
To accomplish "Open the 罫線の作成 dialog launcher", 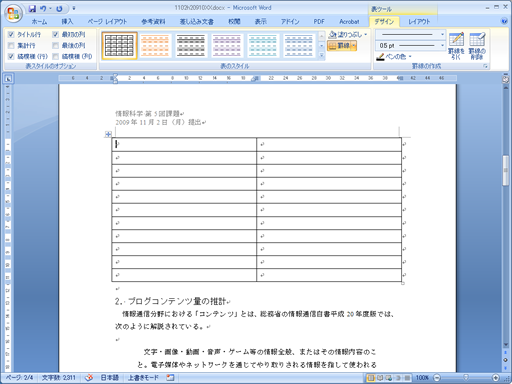I will 485,66.
